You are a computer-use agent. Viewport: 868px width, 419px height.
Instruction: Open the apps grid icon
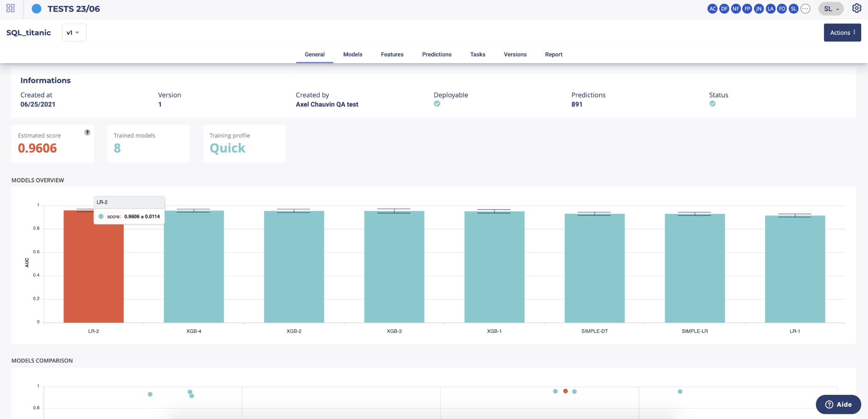11,8
